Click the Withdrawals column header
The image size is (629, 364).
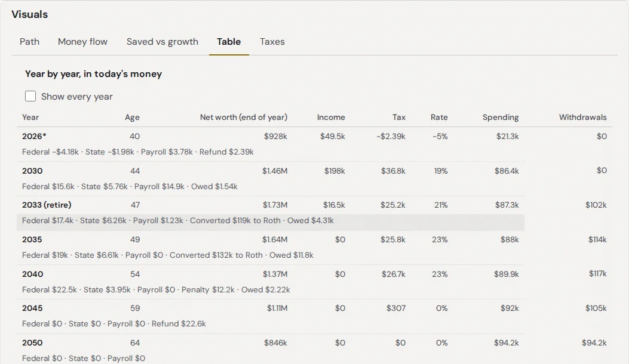583,117
